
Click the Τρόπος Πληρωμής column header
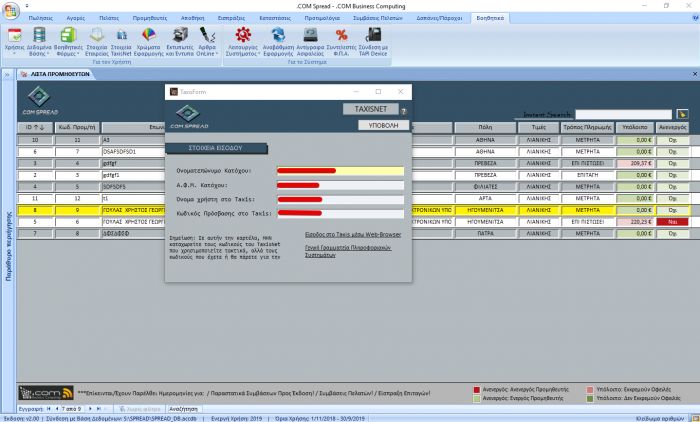[x=587, y=127]
